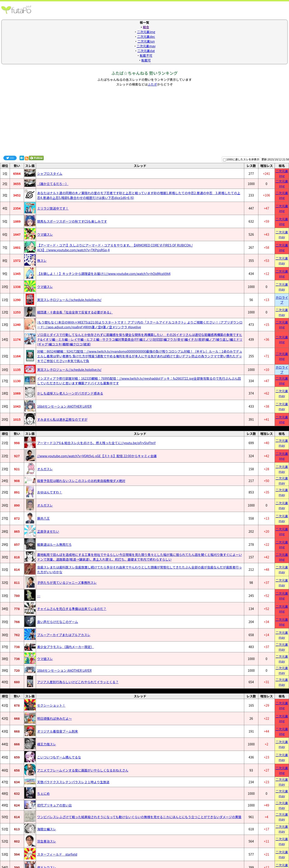
Task: Open thread 天啓パラドクススレ
Action: click(x=73, y=782)
